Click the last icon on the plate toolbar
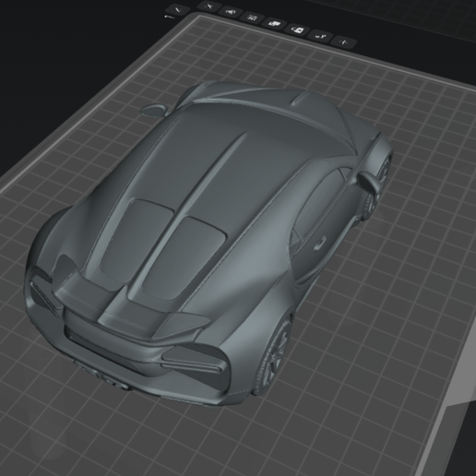 pos(344,42)
